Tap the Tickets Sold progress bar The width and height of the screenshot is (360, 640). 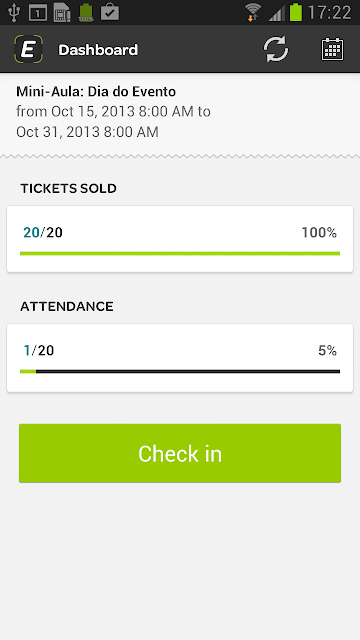tap(180, 253)
